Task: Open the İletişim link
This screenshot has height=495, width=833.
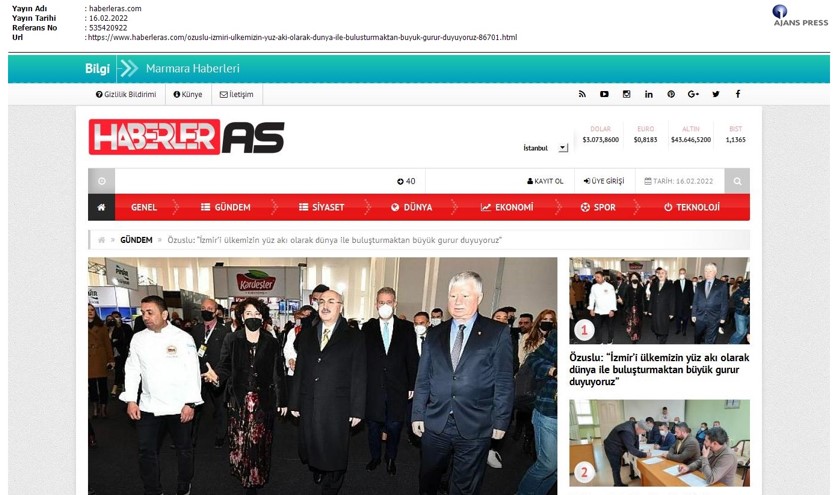Action: (x=236, y=95)
